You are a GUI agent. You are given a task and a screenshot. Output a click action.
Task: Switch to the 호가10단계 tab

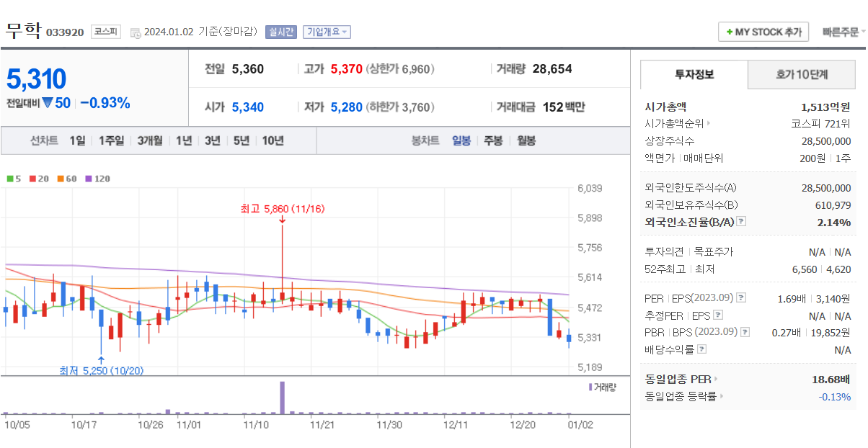[802, 74]
